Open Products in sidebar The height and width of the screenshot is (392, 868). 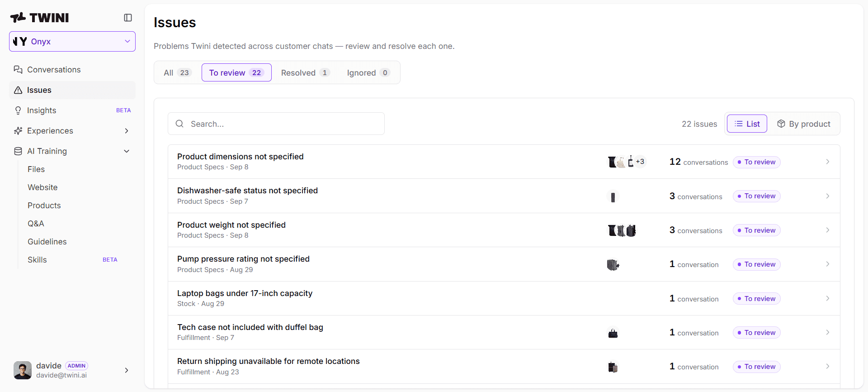44,206
